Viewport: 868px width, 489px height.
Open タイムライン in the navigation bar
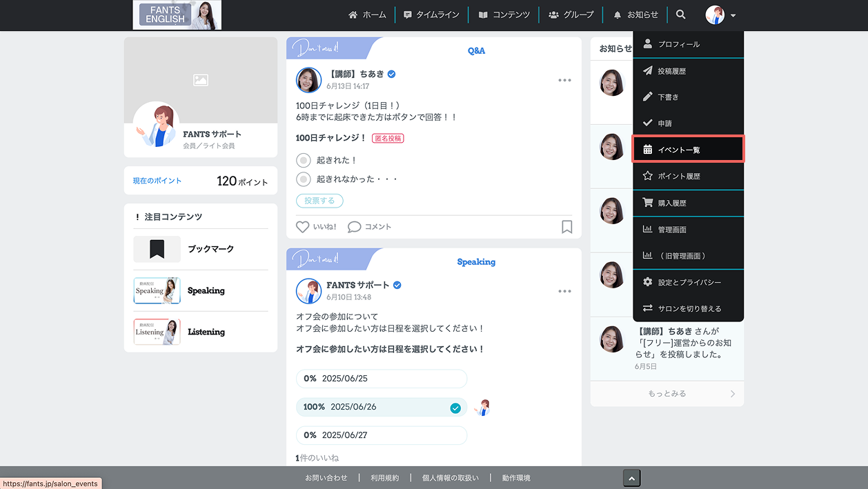point(431,14)
